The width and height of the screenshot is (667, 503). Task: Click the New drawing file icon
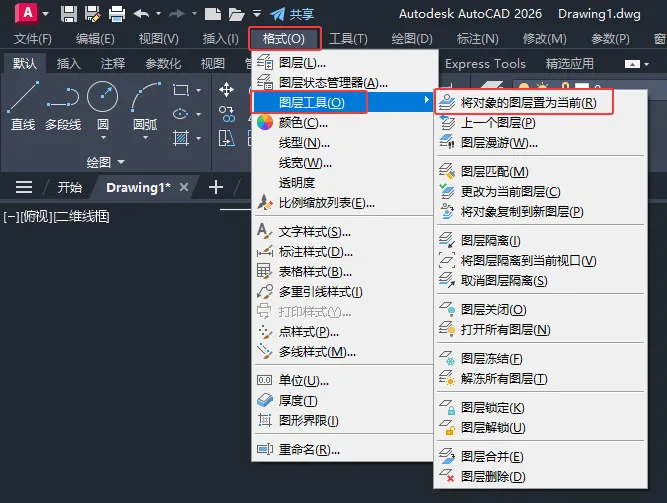pyautogui.click(x=213, y=14)
